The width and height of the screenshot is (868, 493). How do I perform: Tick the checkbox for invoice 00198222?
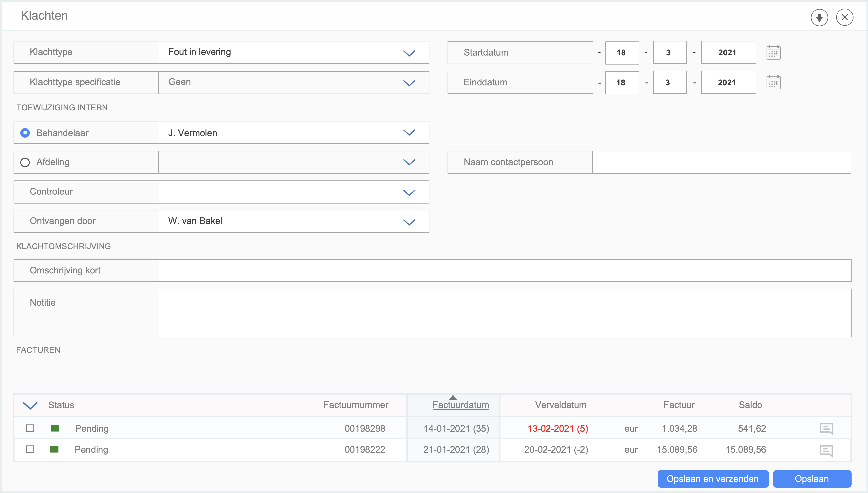tap(31, 449)
